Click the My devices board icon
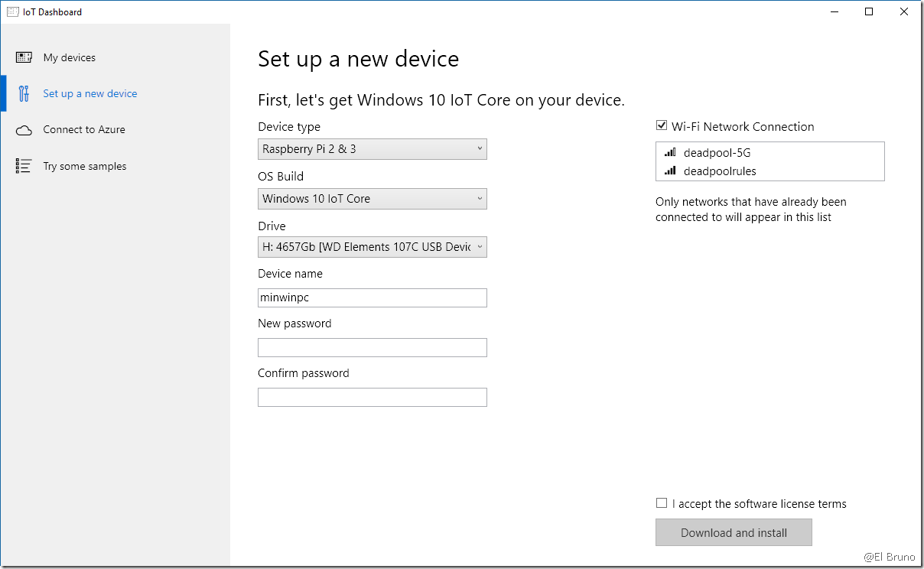 click(24, 57)
